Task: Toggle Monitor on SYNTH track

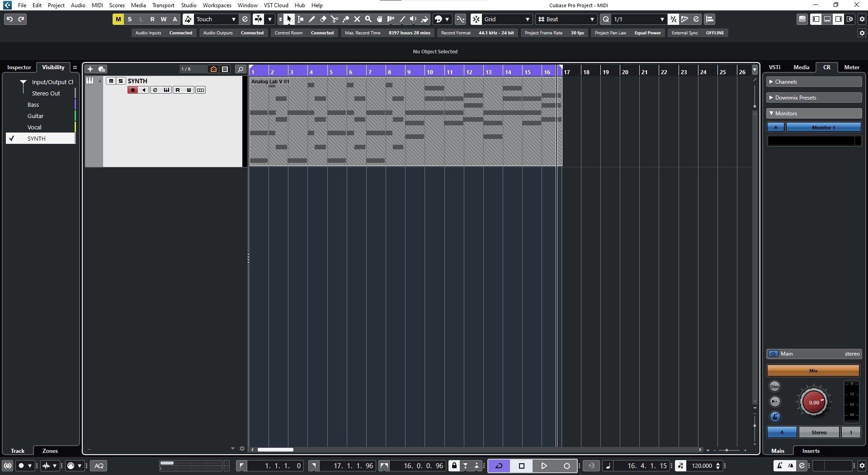Action: point(144,90)
